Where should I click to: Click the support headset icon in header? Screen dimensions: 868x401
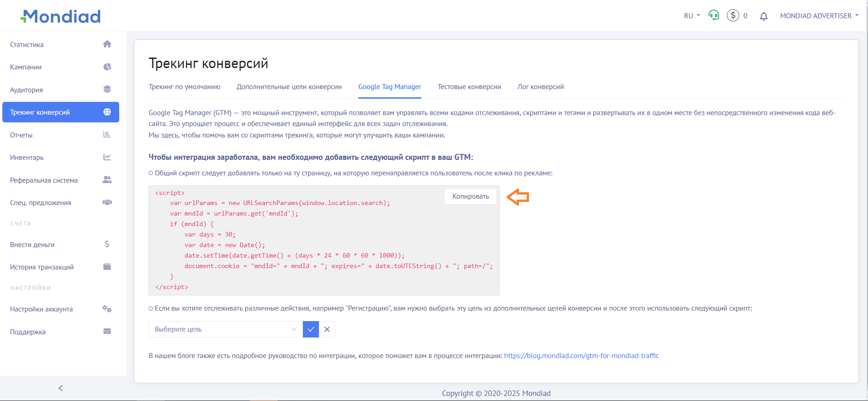point(714,16)
